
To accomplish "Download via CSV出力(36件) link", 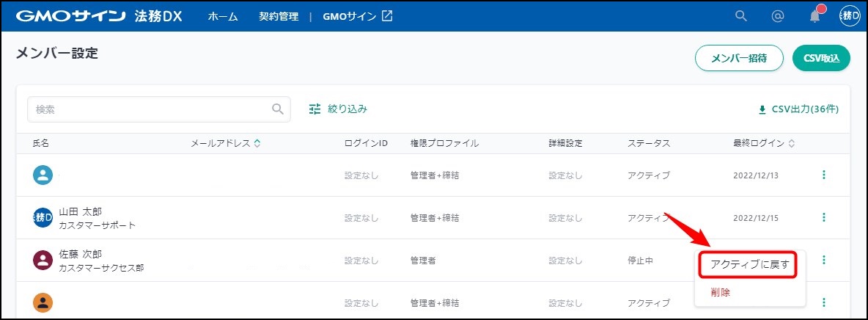I will pyautogui.click(x=798, y=109).
